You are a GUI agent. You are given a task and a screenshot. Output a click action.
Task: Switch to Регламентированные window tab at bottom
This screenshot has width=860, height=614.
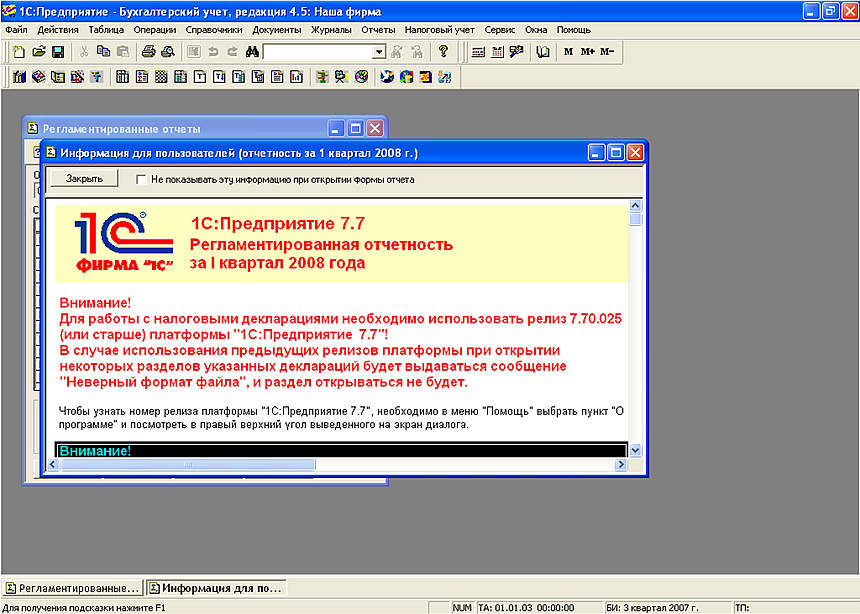tap(72, 588)
